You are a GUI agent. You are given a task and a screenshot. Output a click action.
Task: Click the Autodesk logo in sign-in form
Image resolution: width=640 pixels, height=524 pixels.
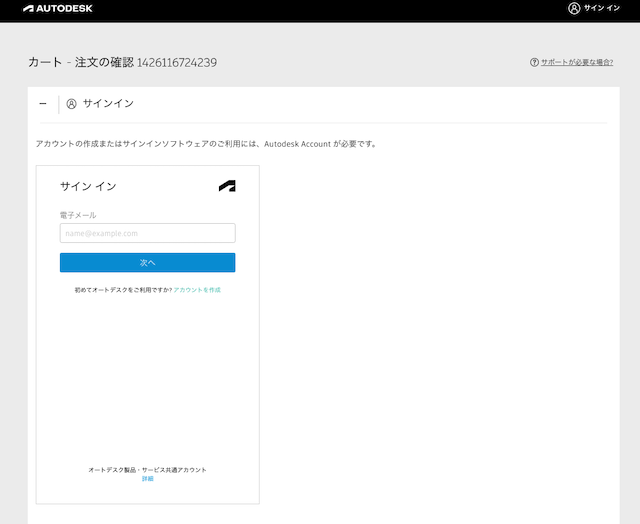pyautogui.click(x=227, y=186)
